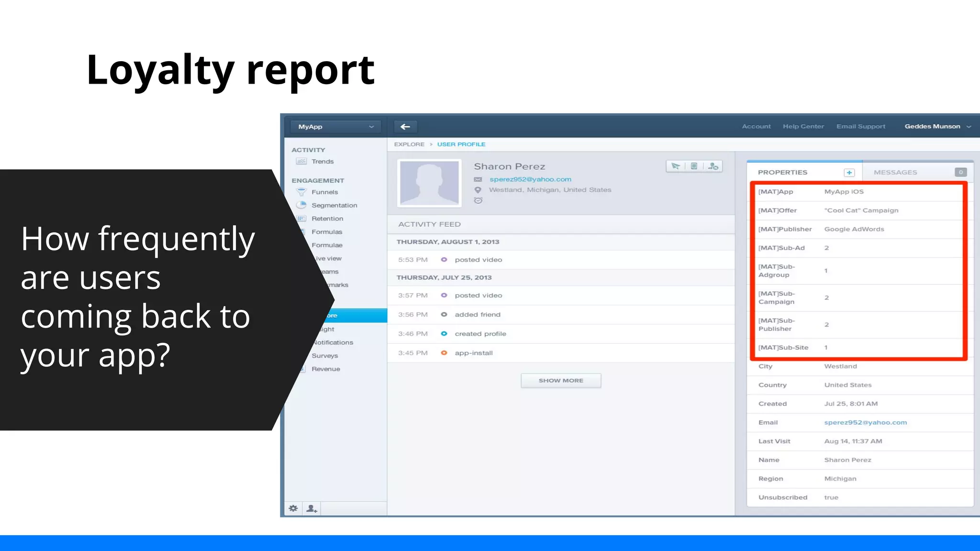Click add user icon at sidebar bottom
Viewport: 980px width, 551px height.
[x=312, y=508]
